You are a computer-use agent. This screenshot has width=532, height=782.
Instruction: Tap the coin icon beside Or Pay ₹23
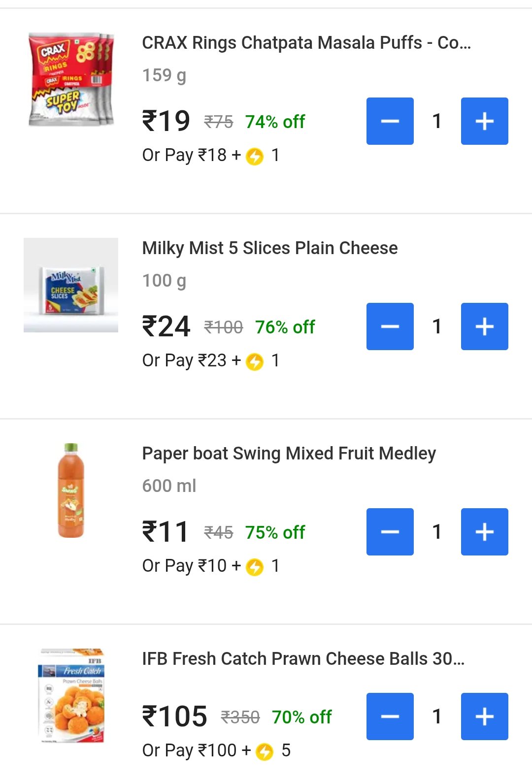pos(255,362)
